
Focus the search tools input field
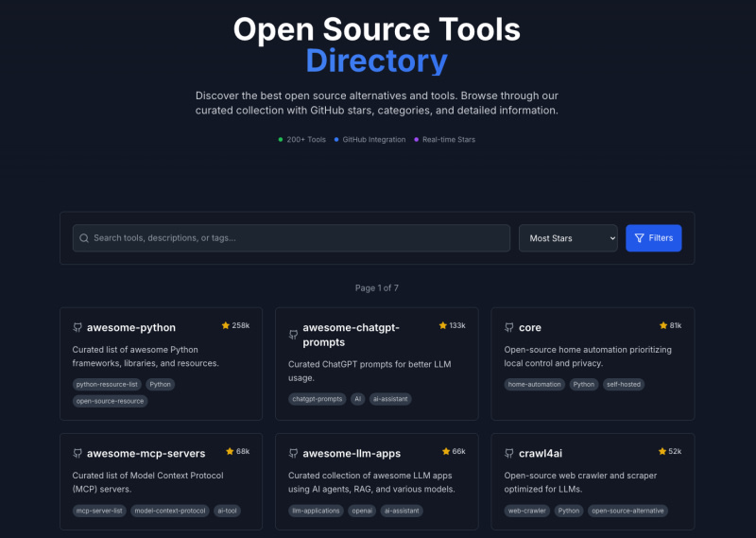(293, 238)
